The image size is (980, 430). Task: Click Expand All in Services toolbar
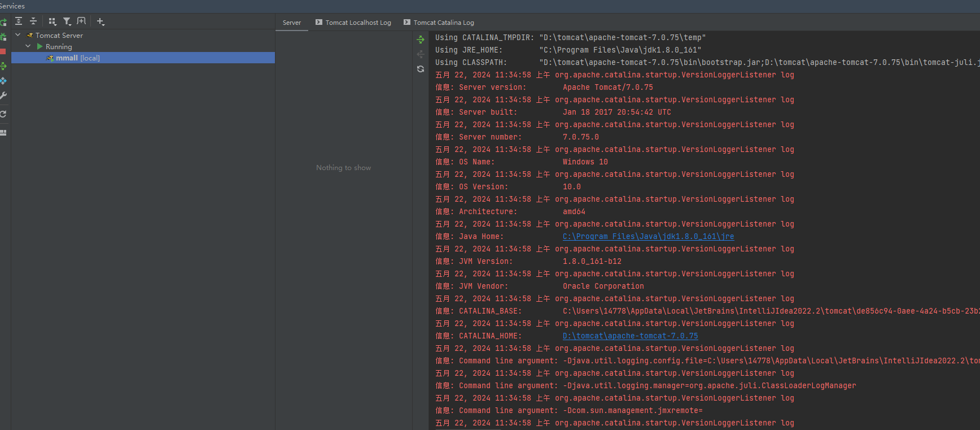[x=19, y=21]
